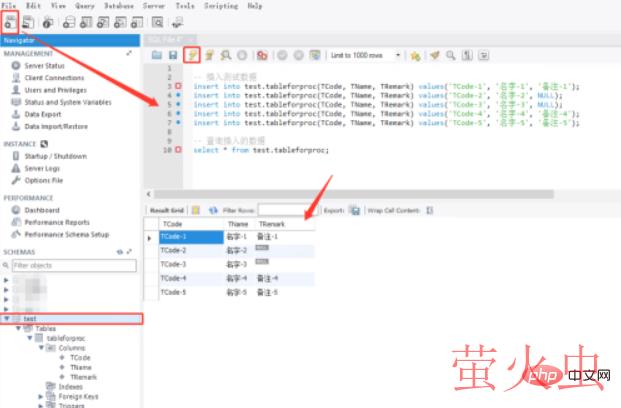Toggle line 3 breakpoint marker in gutter

178,87
